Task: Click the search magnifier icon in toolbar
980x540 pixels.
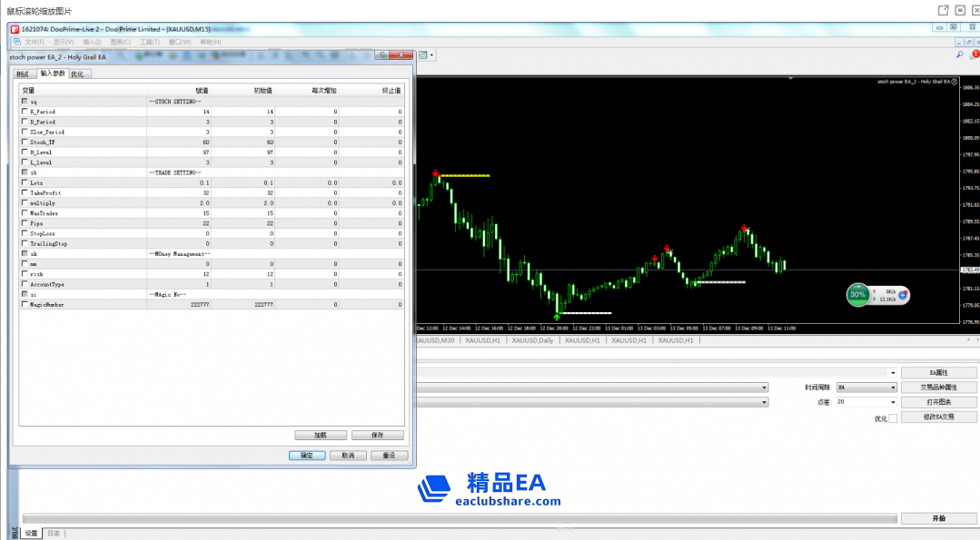Action: pos(959,55)
